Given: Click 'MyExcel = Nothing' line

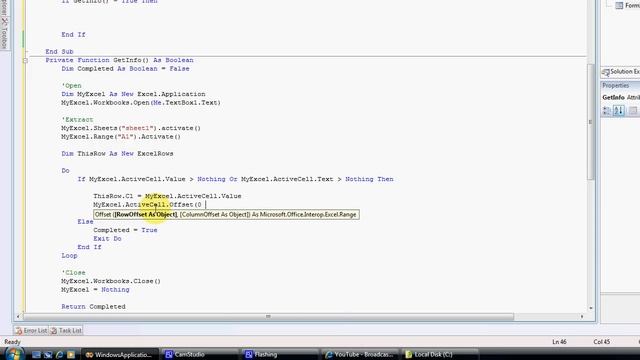Looking at the screenshot, I should pyautogui.click(x=95, y=290).
